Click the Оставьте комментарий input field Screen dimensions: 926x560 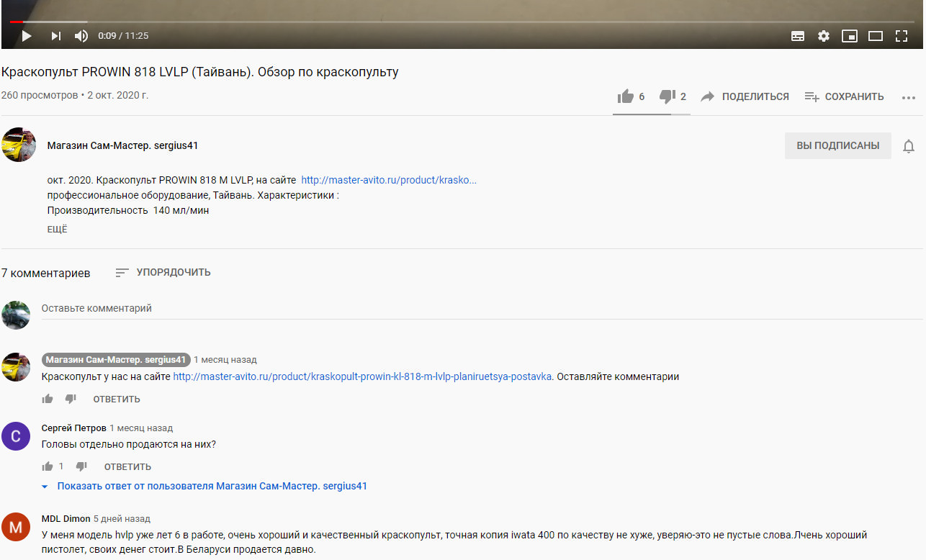(x=482, y=309)
